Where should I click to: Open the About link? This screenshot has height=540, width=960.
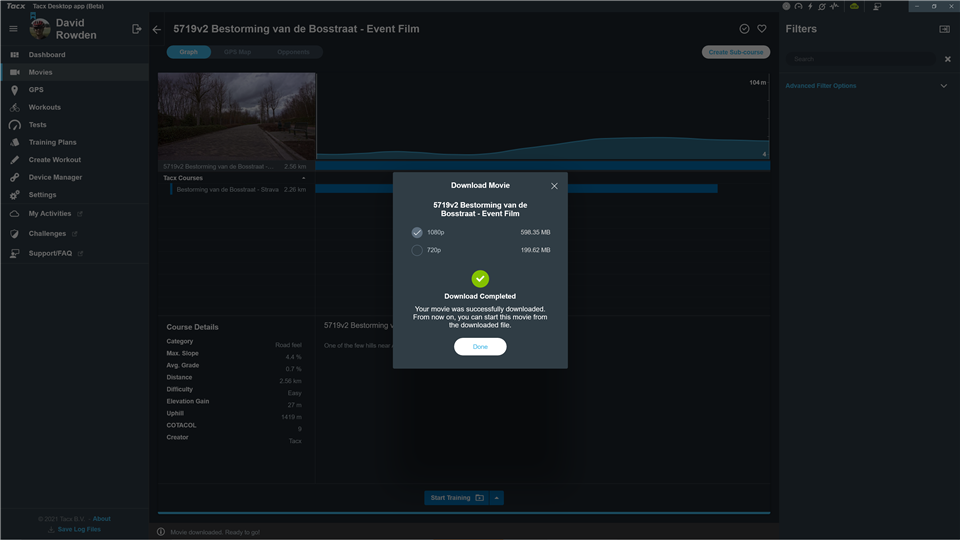click(x=102, y=519)
